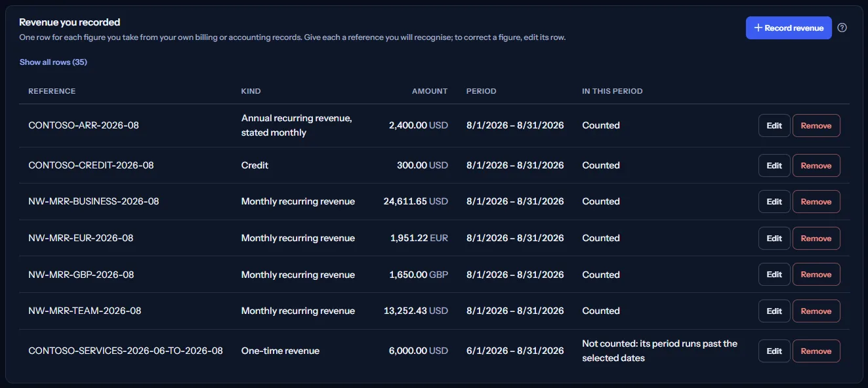Screen dimensions: 868x388
Task: Select the CONTOSO-CREDIT-2026-08 reference text
Action: click(x=91, y=165)
